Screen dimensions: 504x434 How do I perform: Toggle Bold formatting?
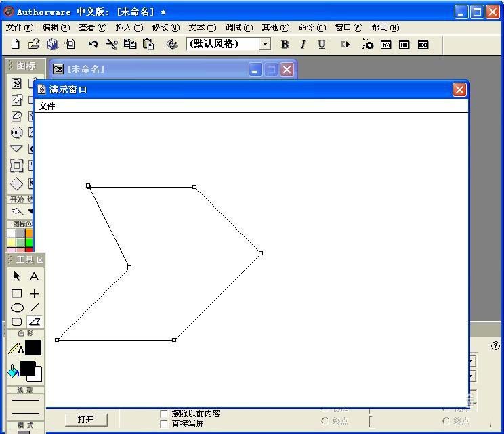(285, 44)
